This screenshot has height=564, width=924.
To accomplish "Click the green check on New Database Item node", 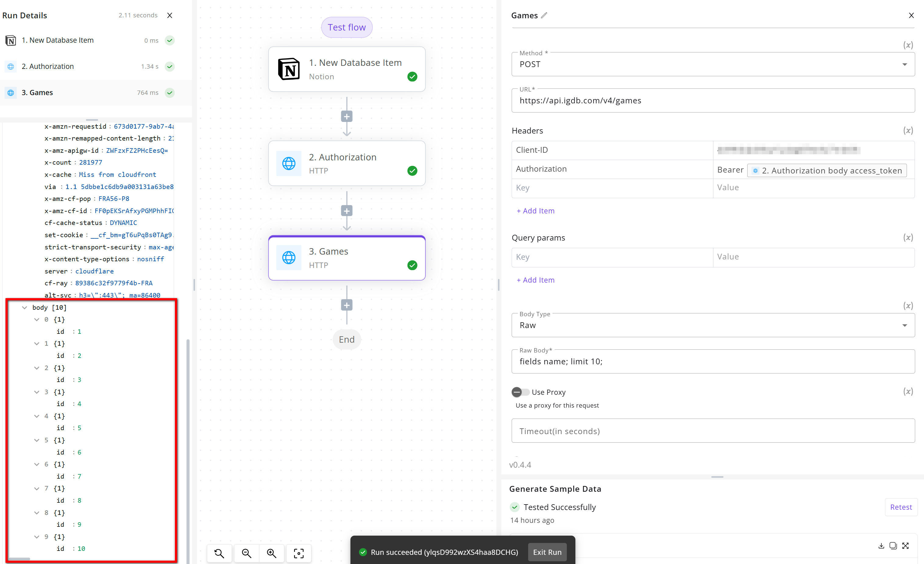I will tap(412, 77).
